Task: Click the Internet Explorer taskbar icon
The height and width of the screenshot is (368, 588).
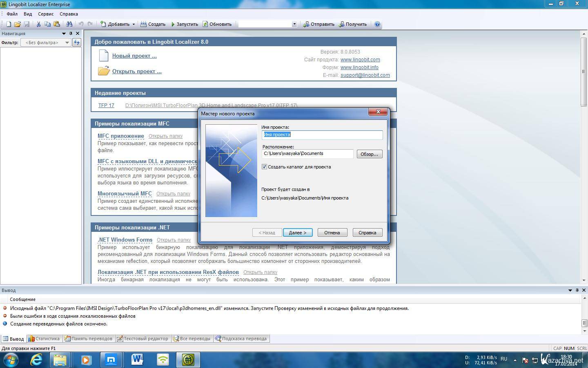Action: (x=36, y=360)
